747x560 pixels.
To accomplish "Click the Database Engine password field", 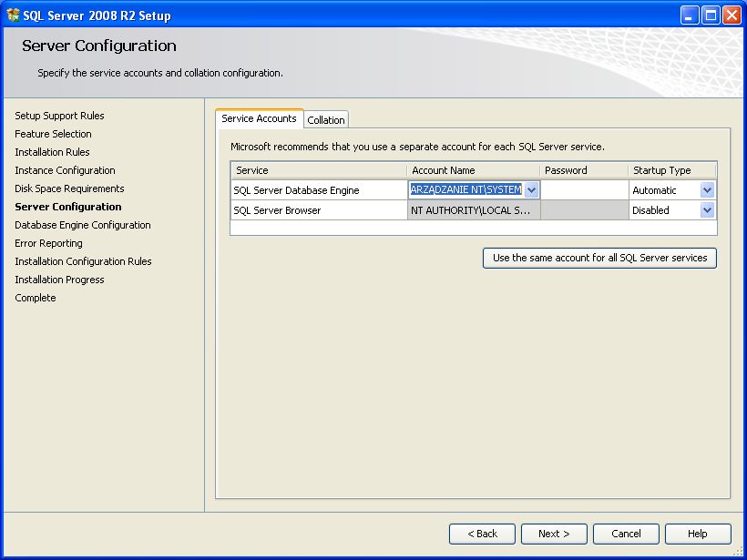I will 585,190.
